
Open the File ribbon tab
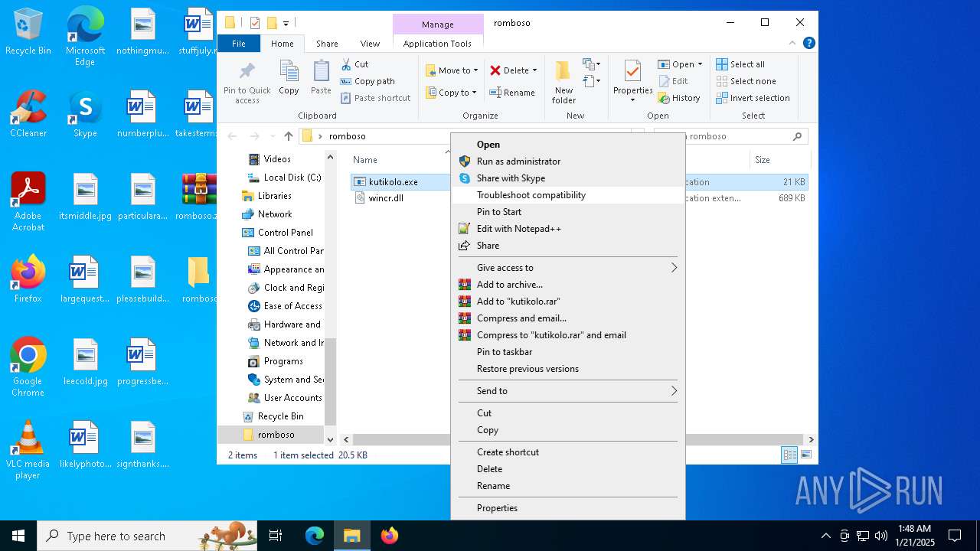click(239, 44)
